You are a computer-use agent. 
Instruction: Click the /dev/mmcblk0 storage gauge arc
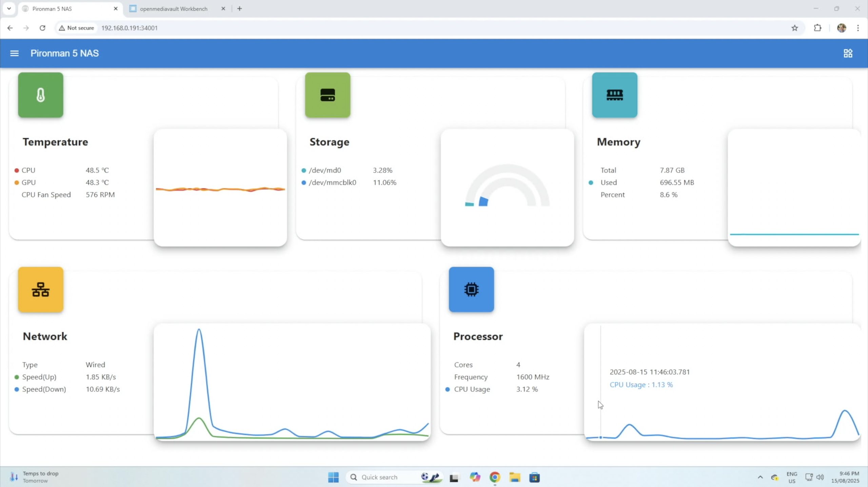click(484, 201)
